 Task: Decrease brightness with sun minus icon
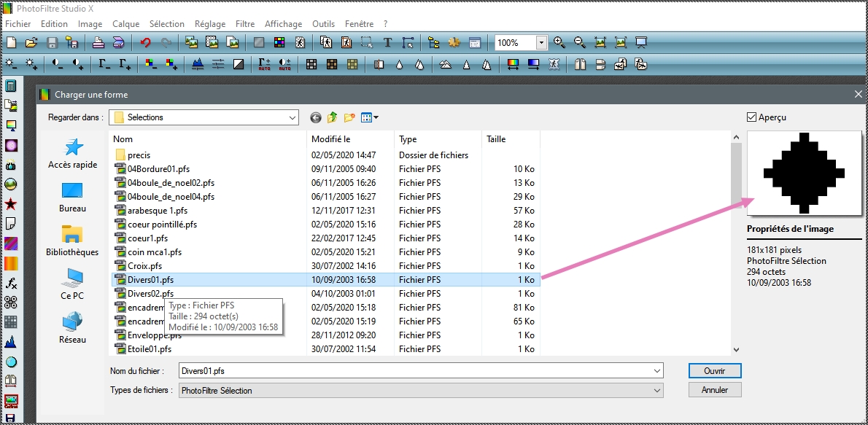(11, 65)
